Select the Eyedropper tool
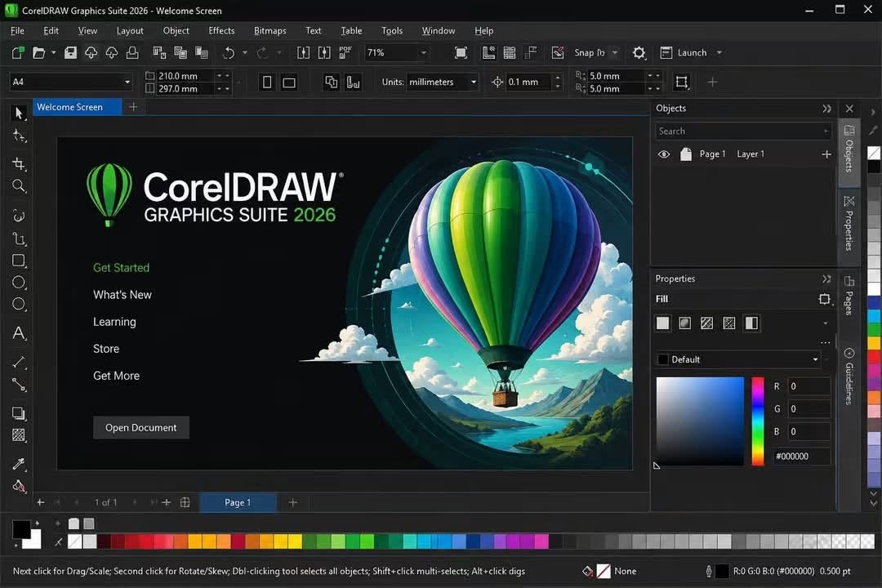 (19, 464)
